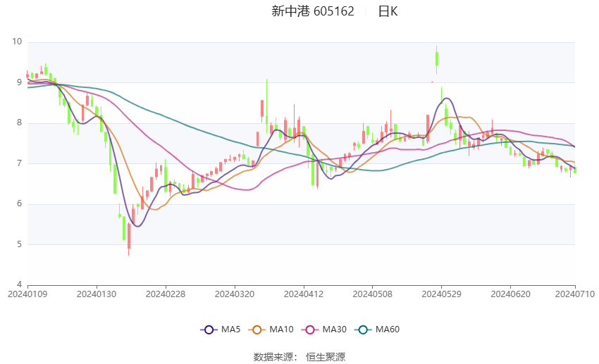This screenshot has height=364, width=599.
Task: Click the 20240620 x-axis date label
Action: click(511, 294)
